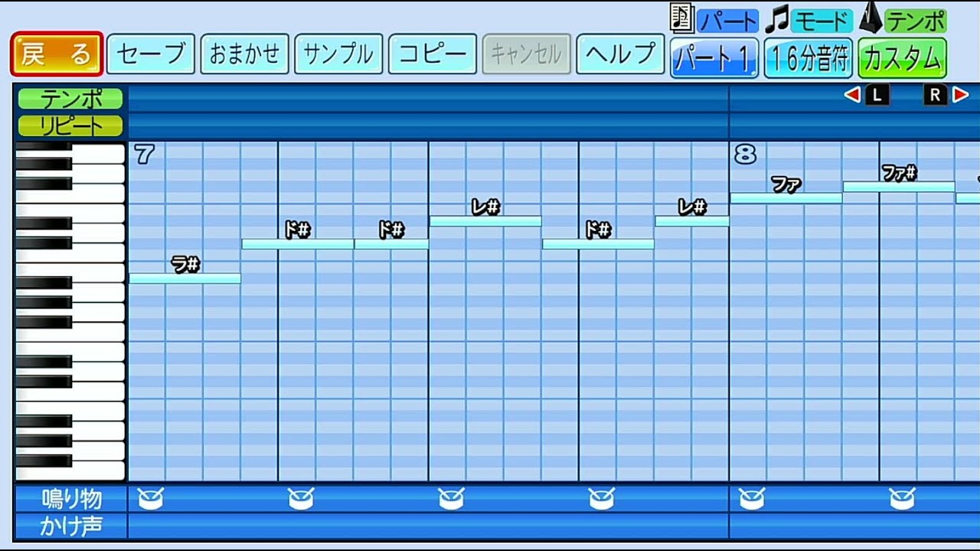Click drum icon on beat one of measure 8
This screenshot has width=980, height=551.
pos(752,499)
